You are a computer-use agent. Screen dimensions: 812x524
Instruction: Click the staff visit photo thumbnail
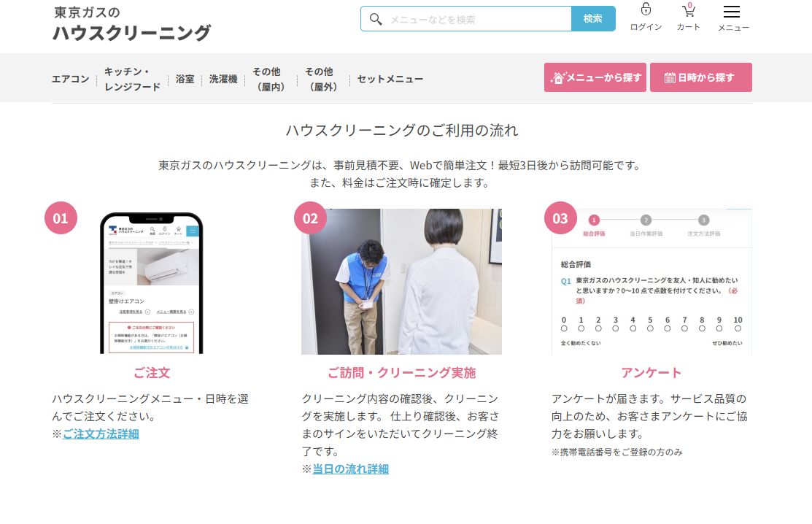coord(401,282)
